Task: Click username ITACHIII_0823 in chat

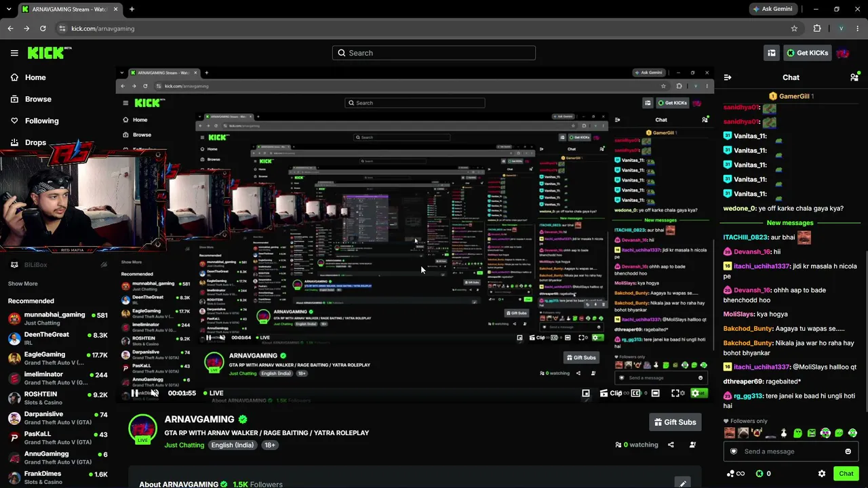Action: pyautogui.click(x=745, y=237)
